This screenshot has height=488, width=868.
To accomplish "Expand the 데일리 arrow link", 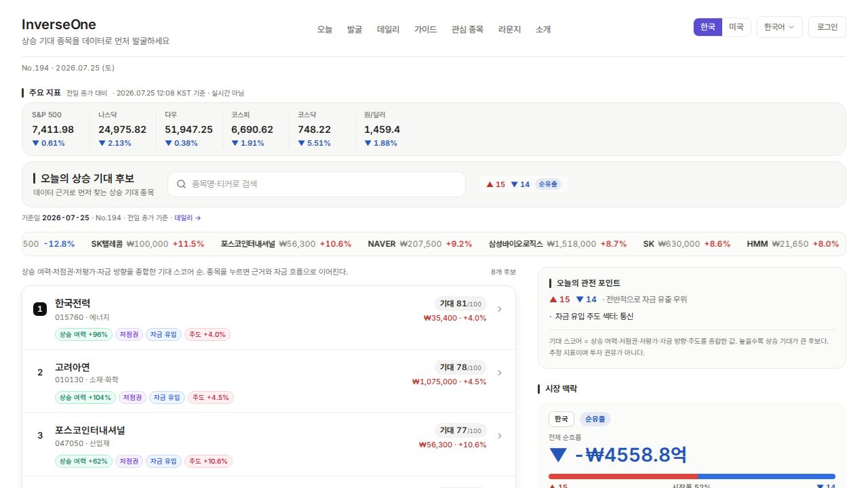I will (188, 218).
